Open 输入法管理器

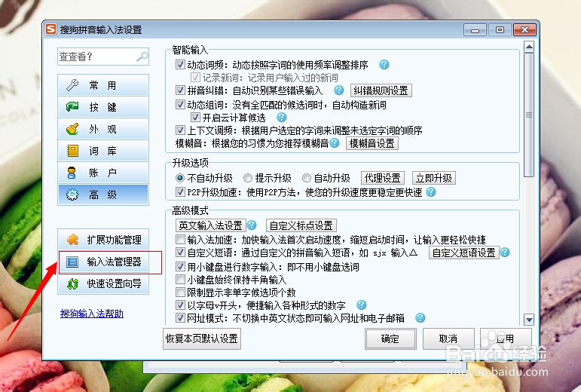tap(103, 262)
